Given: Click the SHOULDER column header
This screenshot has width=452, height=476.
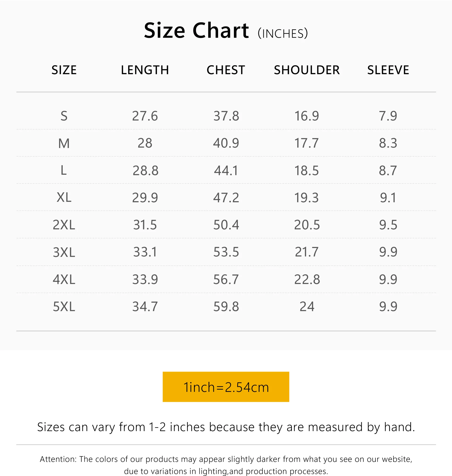Looking at the screenshot, I should tap(307, 70).
